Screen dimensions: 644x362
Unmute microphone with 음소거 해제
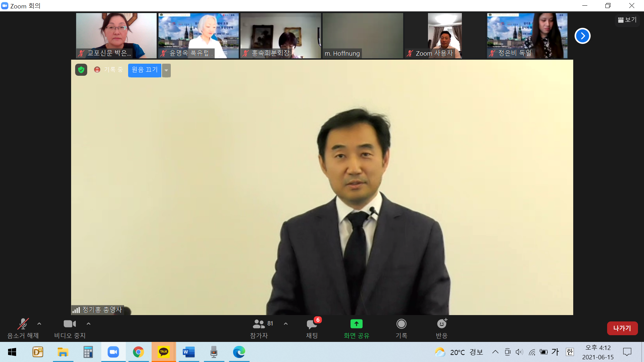[23, 324]
